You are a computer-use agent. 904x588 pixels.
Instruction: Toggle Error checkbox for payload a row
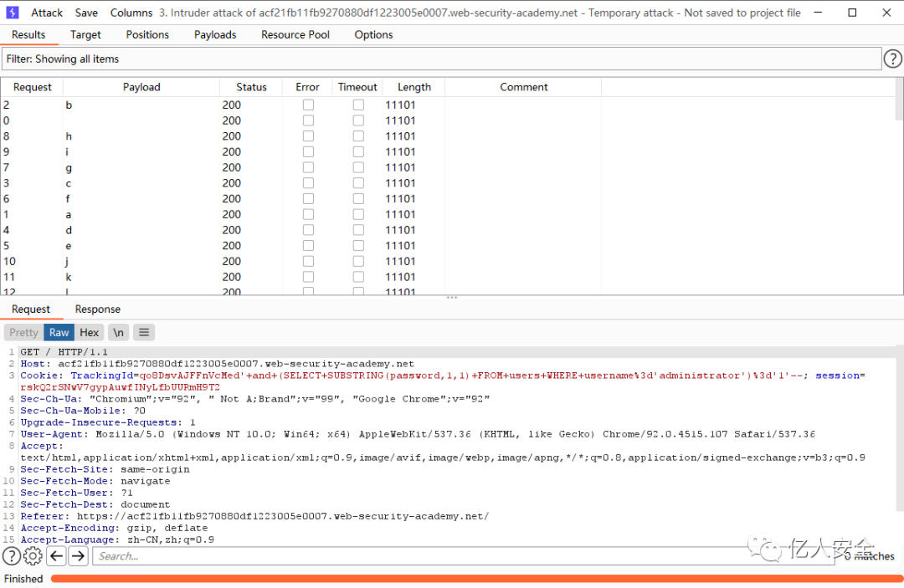pos(308,214)
